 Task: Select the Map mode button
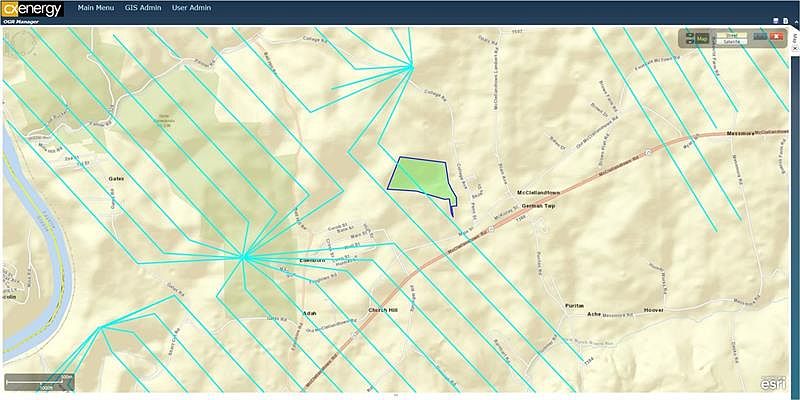coord(702,38)
